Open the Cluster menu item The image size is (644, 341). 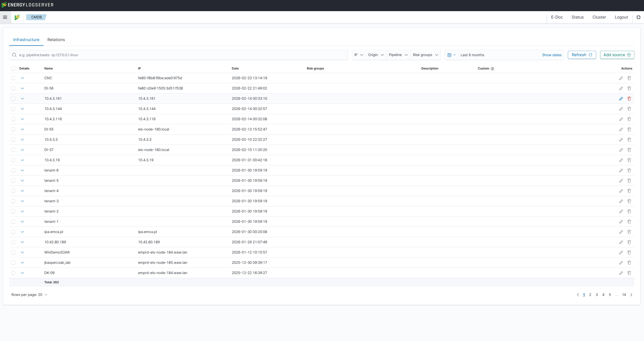tap(599, 17)
